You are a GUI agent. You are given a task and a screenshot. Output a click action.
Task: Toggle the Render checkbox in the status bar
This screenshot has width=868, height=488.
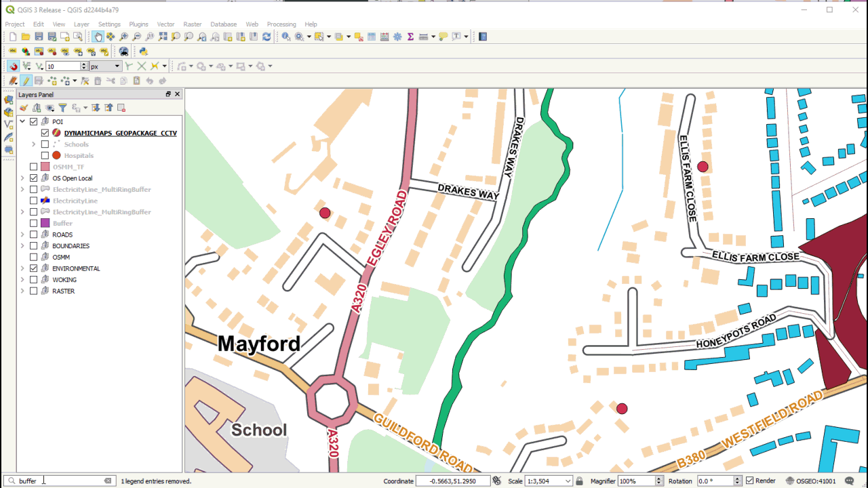coord(749,481)
